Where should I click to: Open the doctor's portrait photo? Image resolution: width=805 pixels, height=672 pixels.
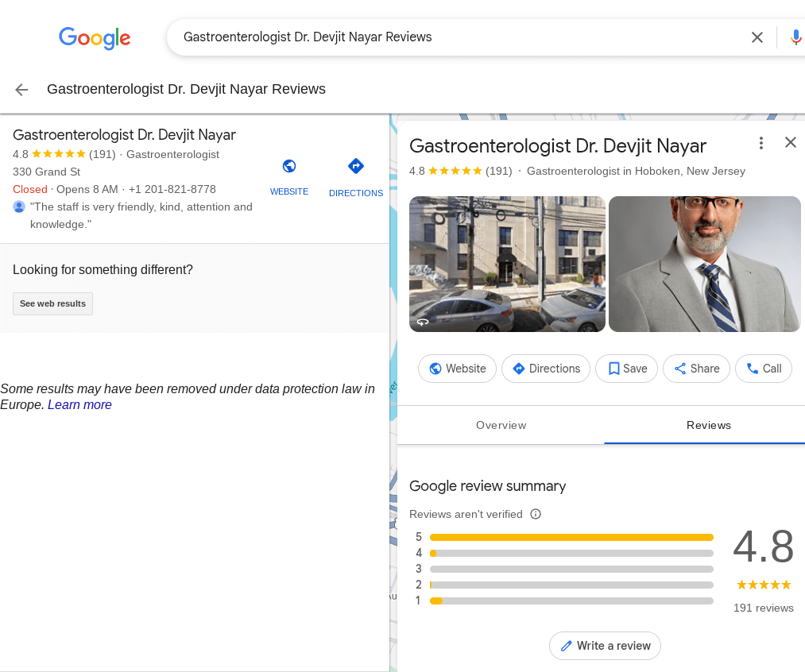(x=704, y=264)
